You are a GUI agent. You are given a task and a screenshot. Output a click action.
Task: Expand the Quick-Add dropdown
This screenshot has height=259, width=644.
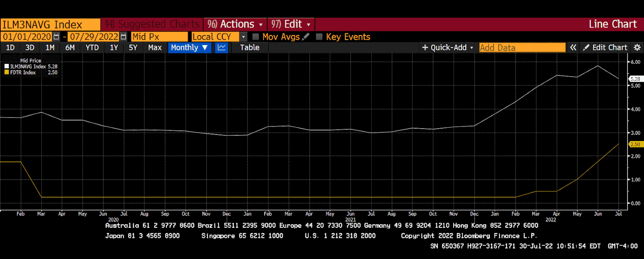[448, 47]
